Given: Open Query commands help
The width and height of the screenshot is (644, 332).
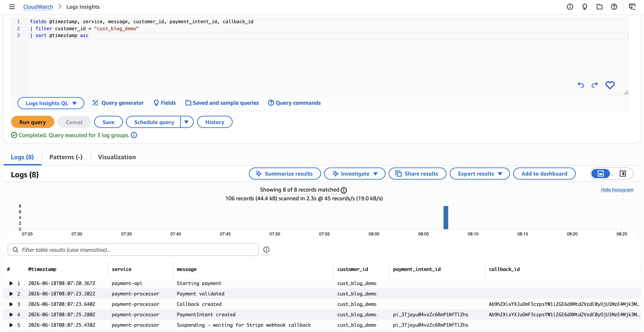Looking at the screenshot, I should [x=294, y=103].
